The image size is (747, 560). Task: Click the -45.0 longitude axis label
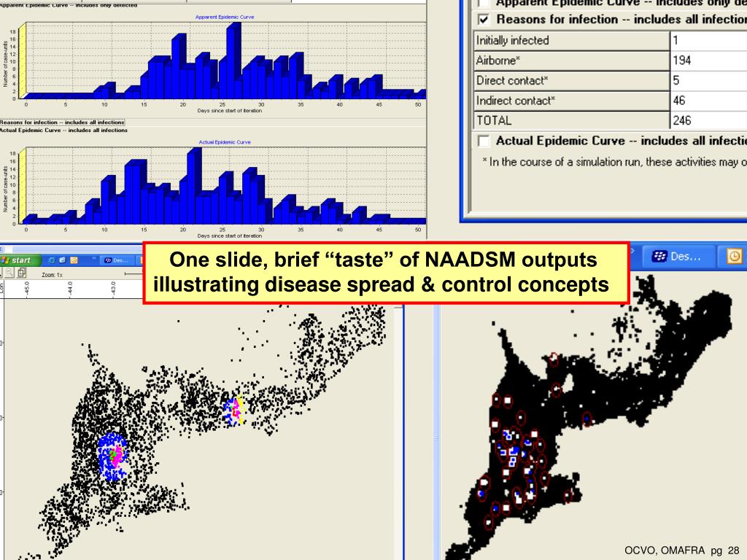tap(27, 288)
